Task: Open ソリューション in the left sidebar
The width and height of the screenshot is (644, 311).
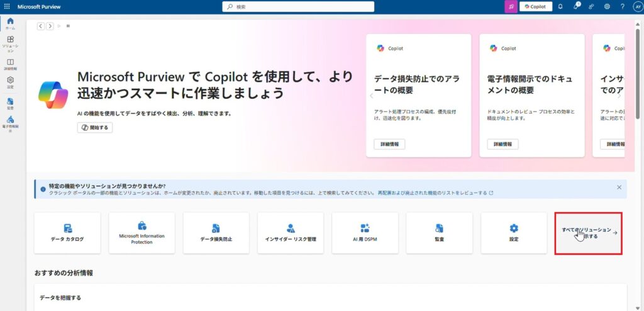Action: click(x=10, y=44)
